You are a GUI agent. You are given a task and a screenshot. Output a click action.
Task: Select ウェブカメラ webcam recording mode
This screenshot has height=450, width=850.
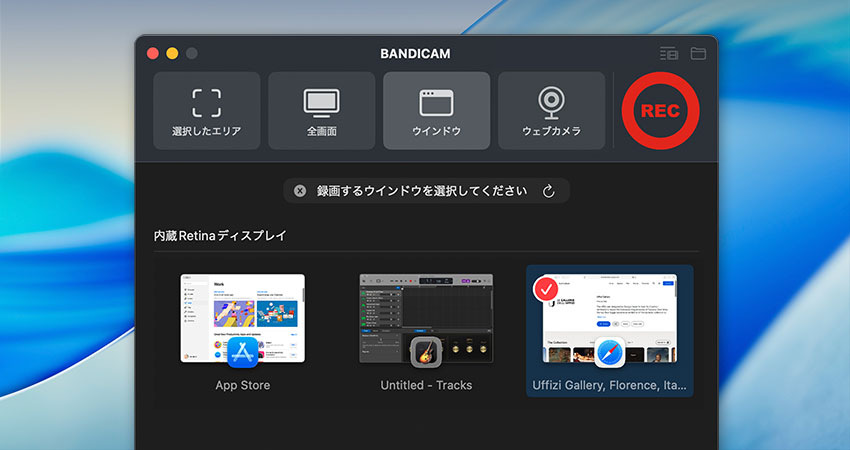coord(551,110)
